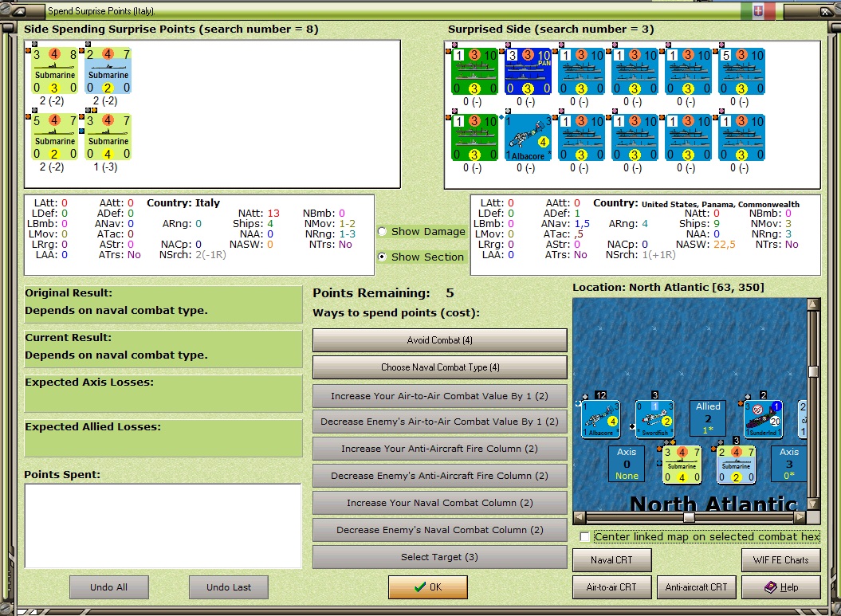This screenshot has width=841, height=616.
Task: Select the 3-4-8 Italian submarine counter
Action: pos(54,72)
